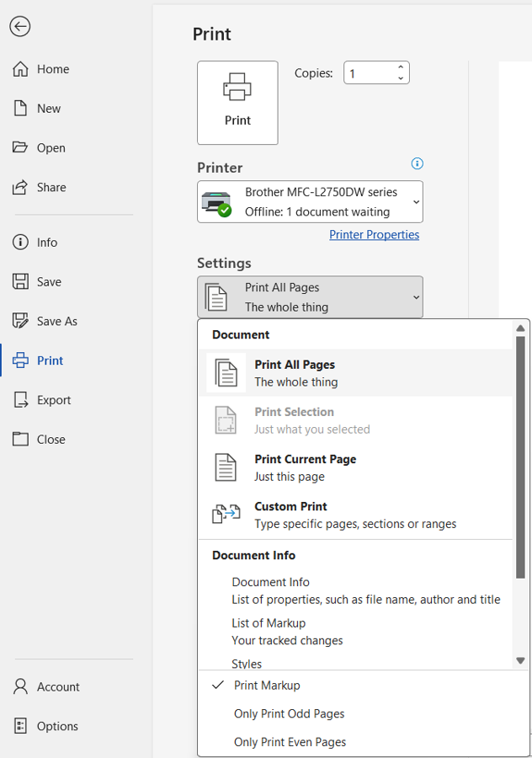Click inside the Copies number field
The width and height of the screenshot is (532, 758).
tap(370, 73)
